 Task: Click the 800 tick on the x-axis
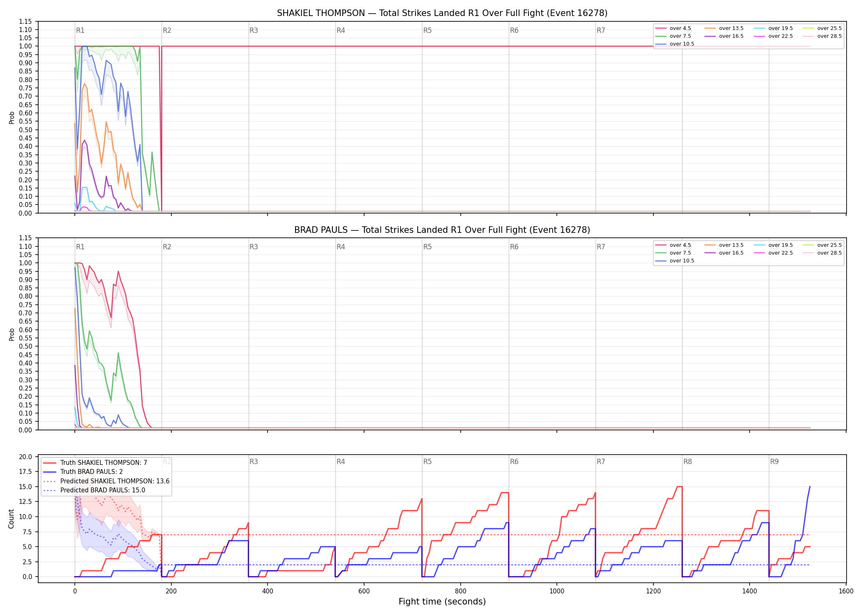click(461, 591)
